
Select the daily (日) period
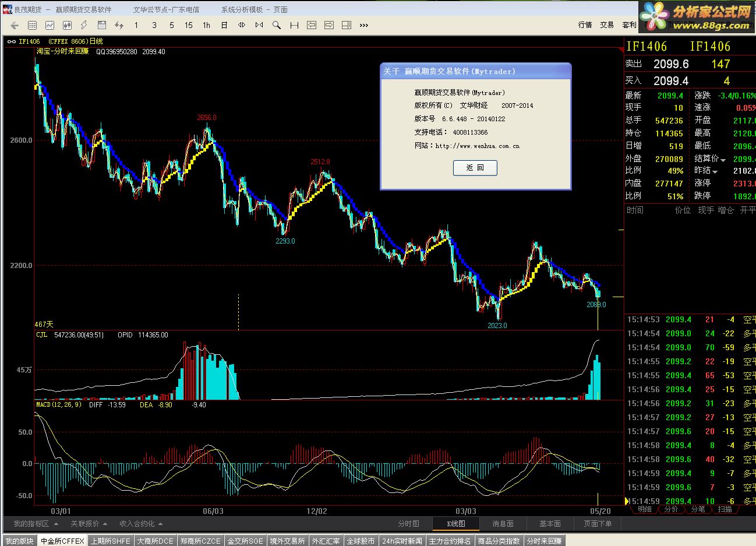(x=224, y=25)
